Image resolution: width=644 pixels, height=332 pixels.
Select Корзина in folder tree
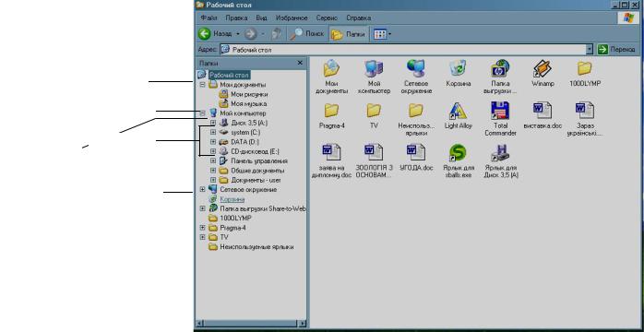(x=233, y=199)
